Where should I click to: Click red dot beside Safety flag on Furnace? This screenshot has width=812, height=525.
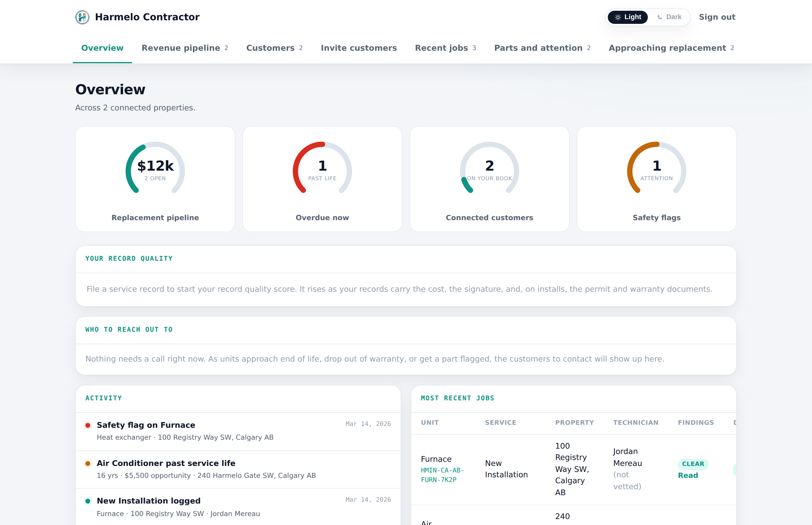88,425
